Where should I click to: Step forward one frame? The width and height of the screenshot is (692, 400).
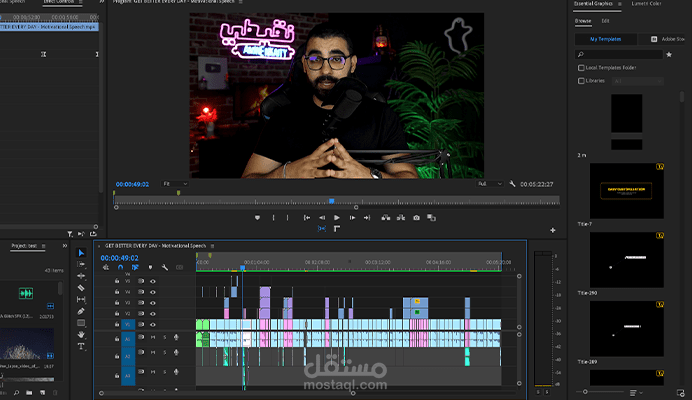[352, 218]
